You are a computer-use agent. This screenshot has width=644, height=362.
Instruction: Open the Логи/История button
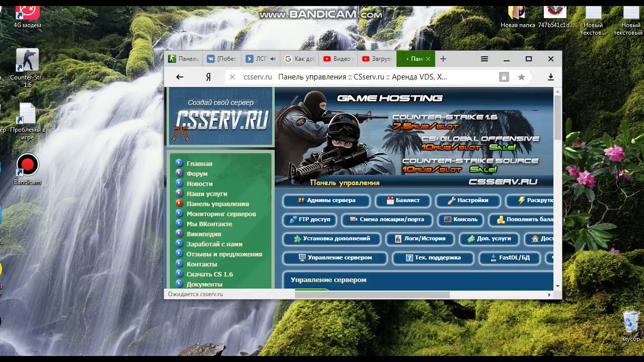pyautogui.click(x=420, y=239)
